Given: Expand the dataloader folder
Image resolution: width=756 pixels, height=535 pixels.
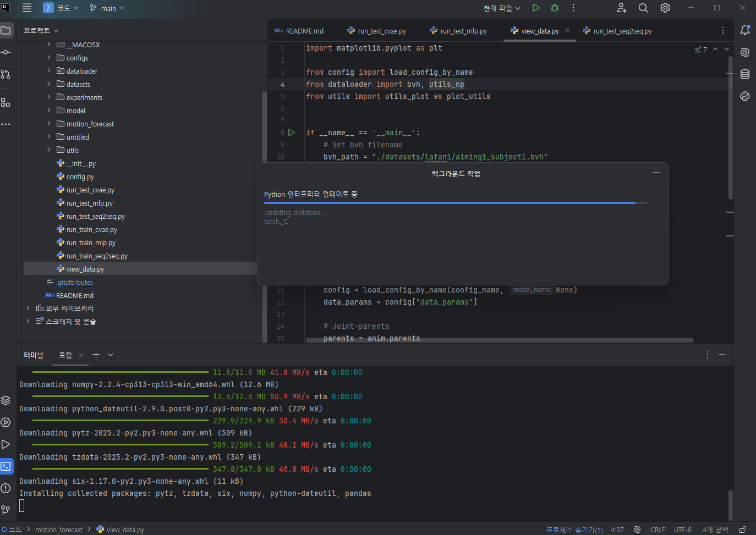Looking at the screenshot, I should point(49,71).
